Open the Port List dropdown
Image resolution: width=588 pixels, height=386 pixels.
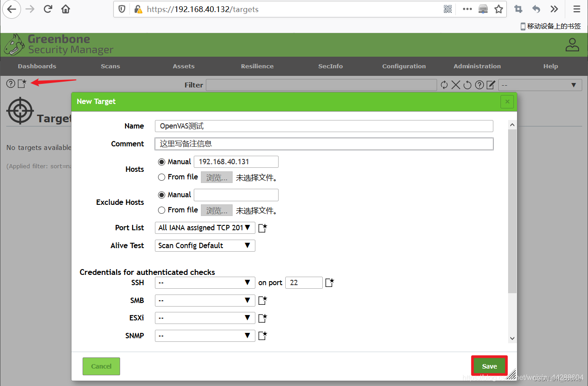coord(205,228)
